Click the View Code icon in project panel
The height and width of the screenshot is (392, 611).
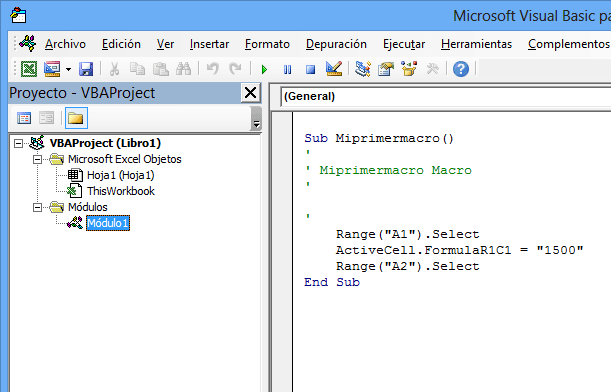click(24, 118)
